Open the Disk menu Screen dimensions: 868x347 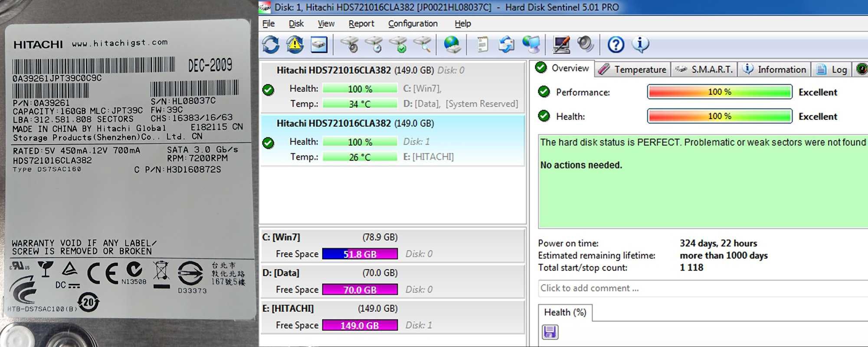(x=296, y=23)
